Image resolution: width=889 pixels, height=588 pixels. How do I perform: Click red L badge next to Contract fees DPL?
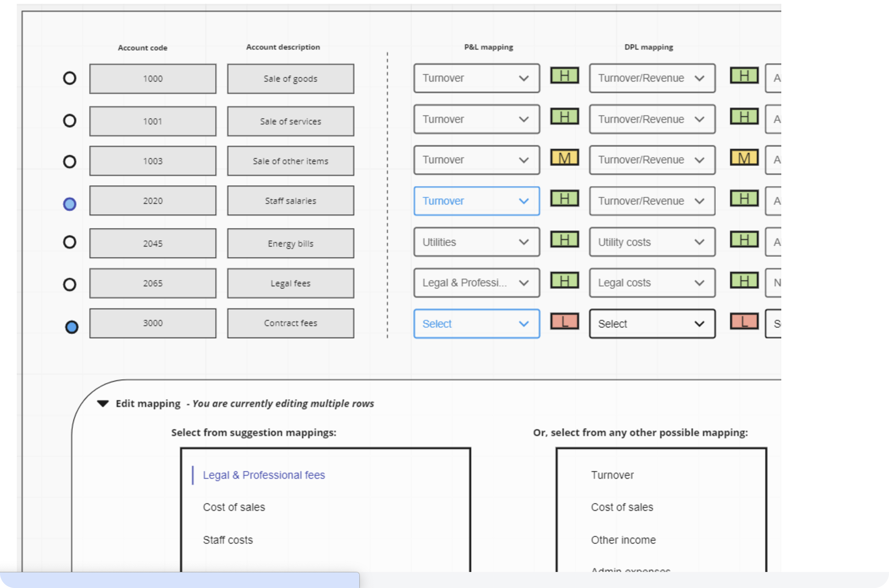coord(744,321)
